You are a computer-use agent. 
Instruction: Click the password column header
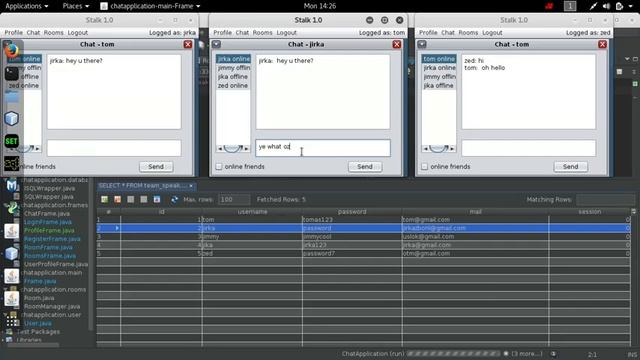pos(352,211)
